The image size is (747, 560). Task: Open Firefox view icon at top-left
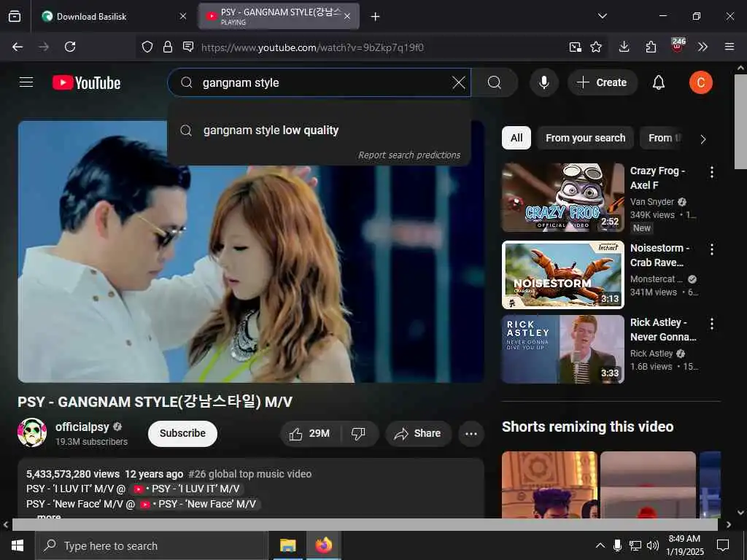pos(15,17)
